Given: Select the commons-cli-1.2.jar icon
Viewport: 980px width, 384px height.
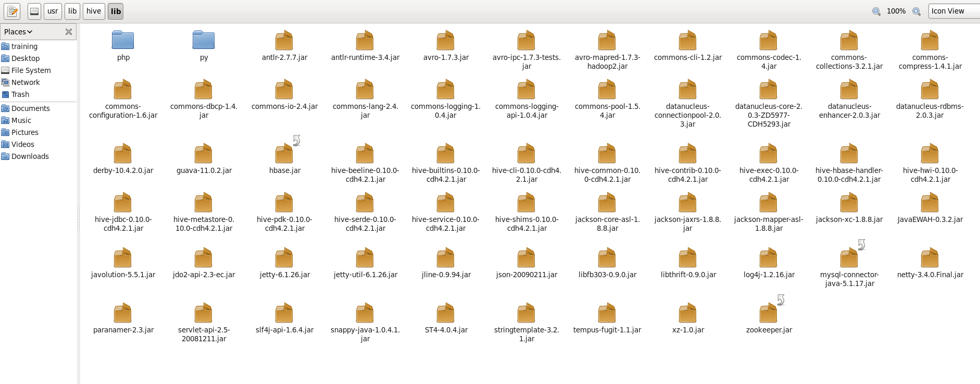Looking at the screenshot, I should [688, 40].
